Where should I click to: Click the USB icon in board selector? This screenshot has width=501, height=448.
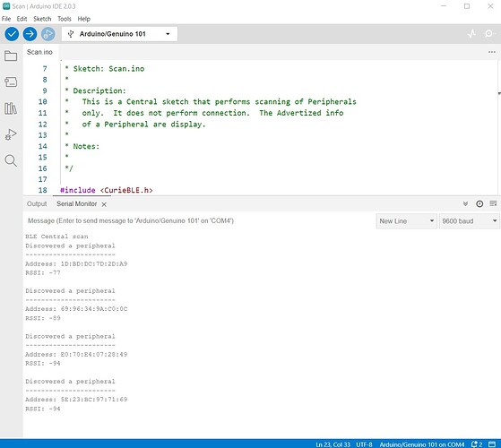[x=71, y=34]
